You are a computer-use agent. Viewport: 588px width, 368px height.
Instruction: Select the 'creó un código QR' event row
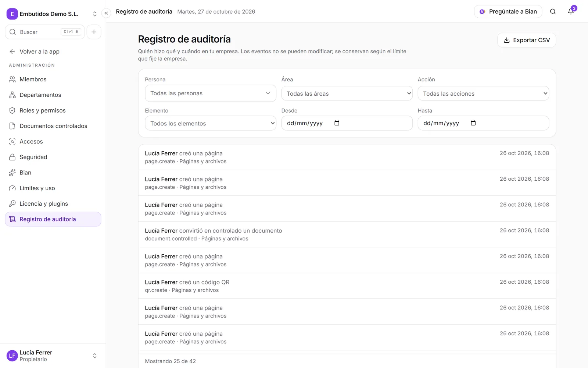[x=347, y=286]
